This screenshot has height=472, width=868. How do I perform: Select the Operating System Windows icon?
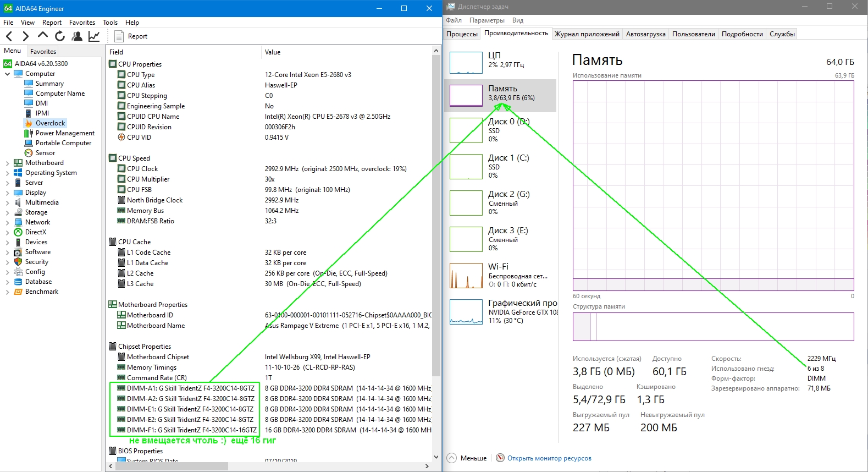tap(18, 173)
